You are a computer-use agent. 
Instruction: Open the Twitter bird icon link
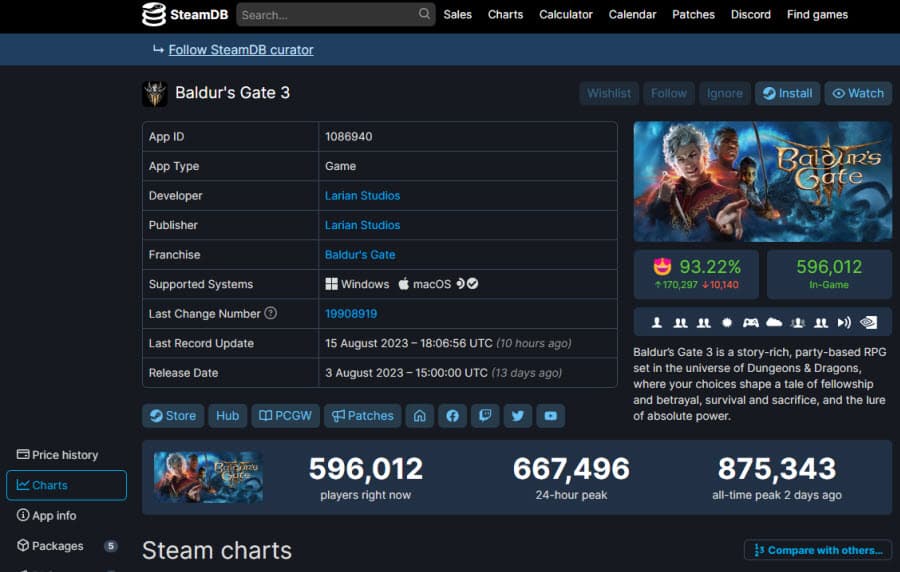[518, 416]
